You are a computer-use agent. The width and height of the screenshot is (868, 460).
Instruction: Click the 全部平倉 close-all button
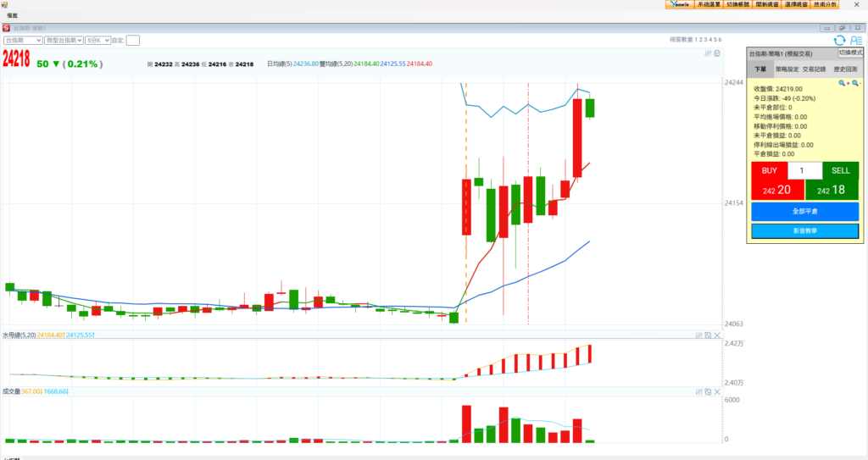click(x=804, y=211)
